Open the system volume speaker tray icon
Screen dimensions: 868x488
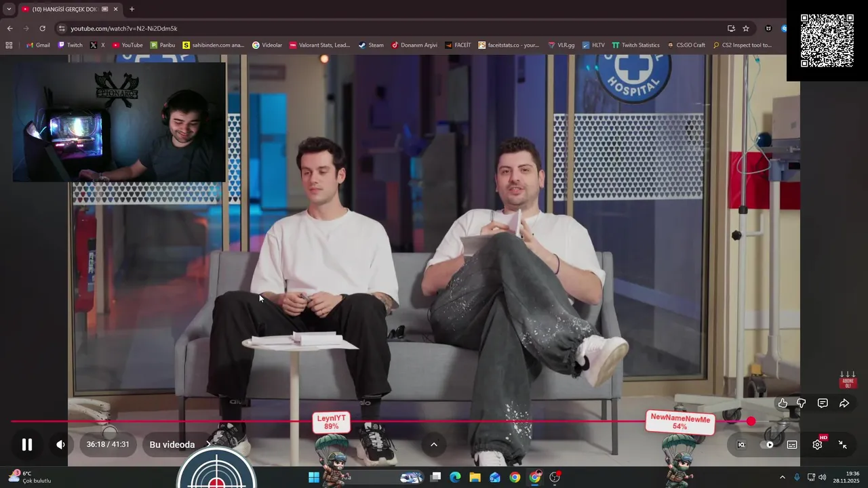(x=823, y=477)
